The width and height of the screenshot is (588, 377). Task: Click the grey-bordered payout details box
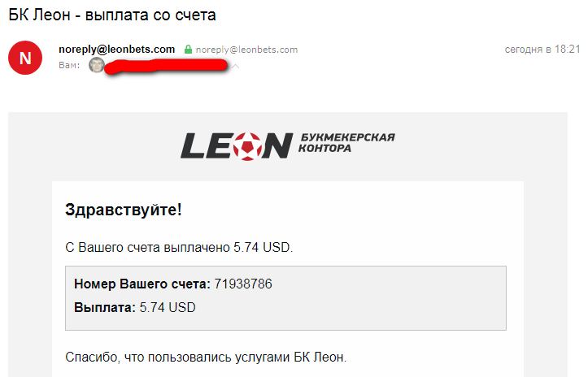point(285,298)
